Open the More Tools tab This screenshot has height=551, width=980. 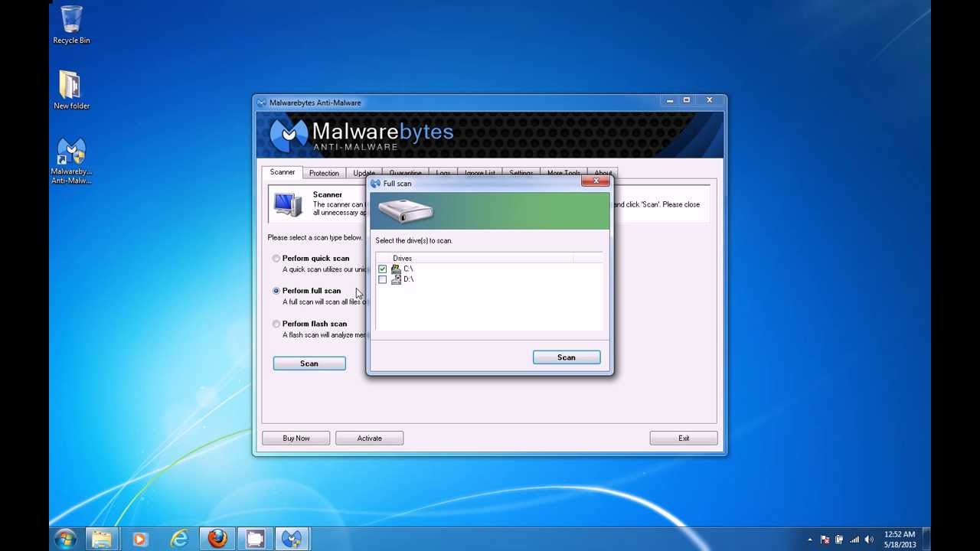tap(563, 173)
